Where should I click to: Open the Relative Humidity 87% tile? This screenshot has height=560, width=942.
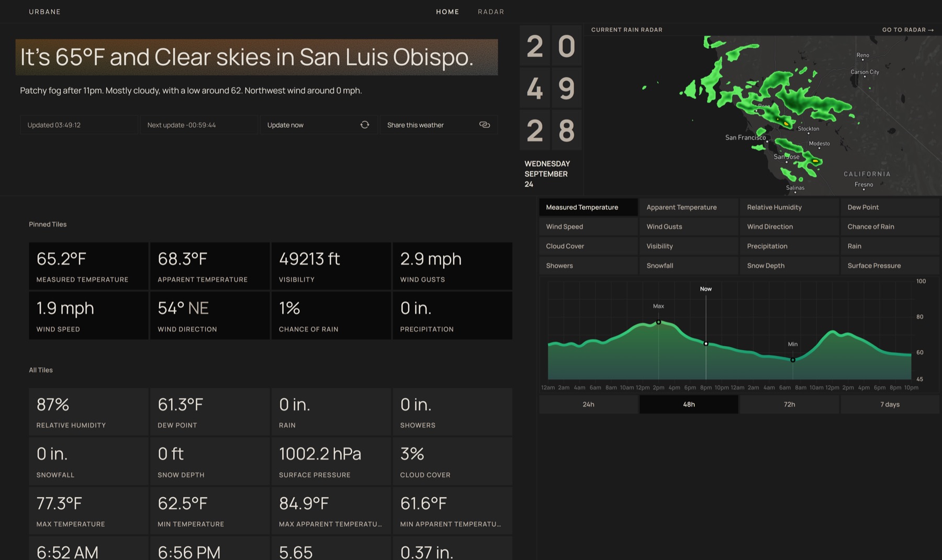(88, 412)
